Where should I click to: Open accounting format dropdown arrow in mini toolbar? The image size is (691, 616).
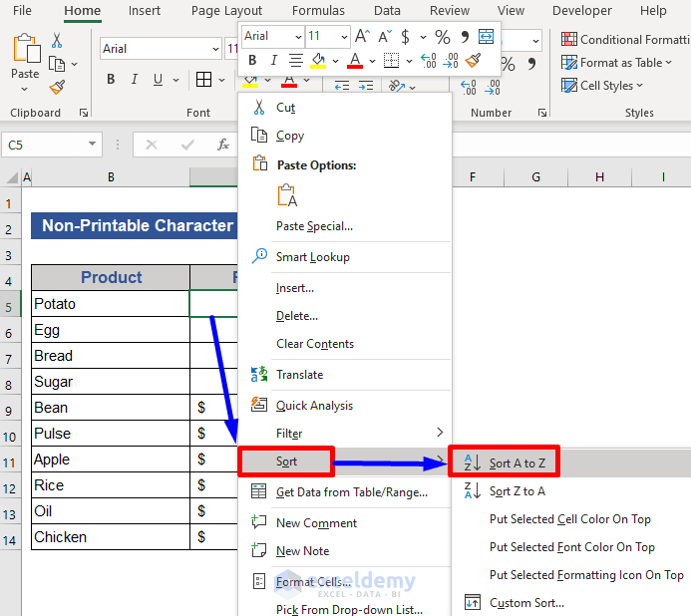tap(423, 37)
